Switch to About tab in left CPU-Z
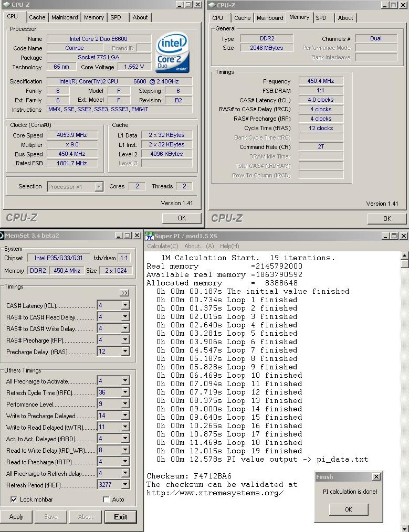The width and height of the screenshot is (409, 532). 140,17
